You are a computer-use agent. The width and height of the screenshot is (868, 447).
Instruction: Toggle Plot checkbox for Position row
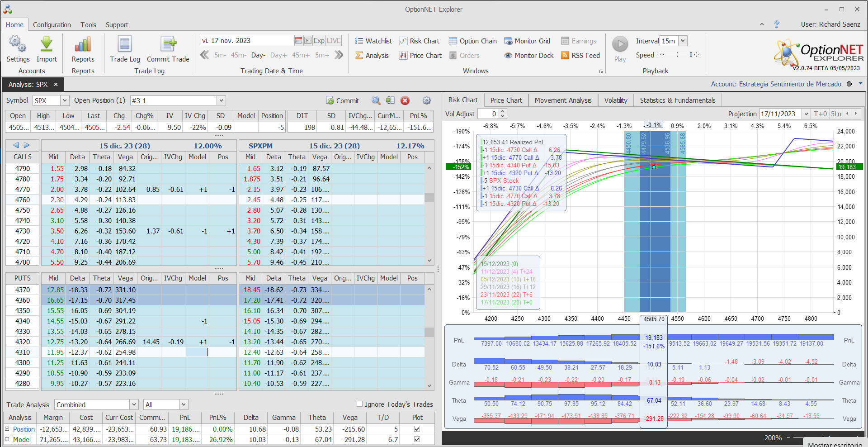click(417, 429)
